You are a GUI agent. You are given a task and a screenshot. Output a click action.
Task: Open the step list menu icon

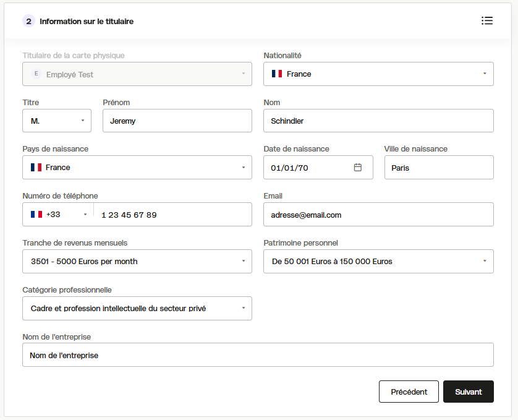tap(487, 21)
